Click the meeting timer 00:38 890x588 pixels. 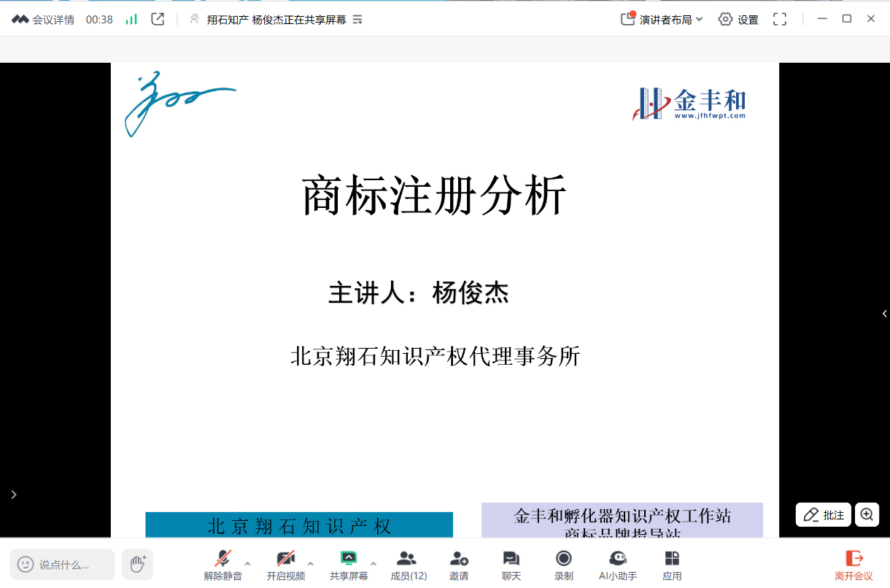point(99,20)
